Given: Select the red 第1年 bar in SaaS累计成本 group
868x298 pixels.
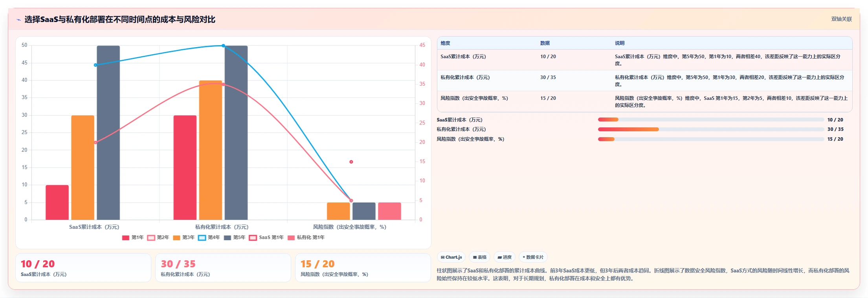Looking at the screenshot, I should [x=57, y=202].
